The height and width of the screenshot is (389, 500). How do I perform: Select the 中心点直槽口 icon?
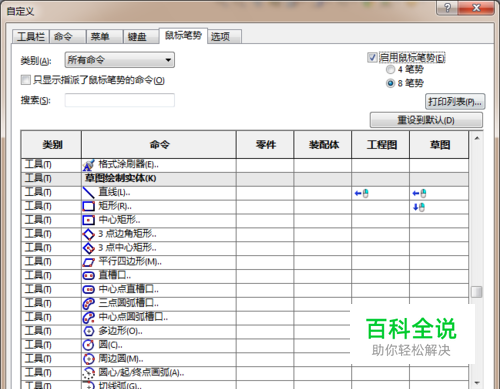click(x=88, y=290)
